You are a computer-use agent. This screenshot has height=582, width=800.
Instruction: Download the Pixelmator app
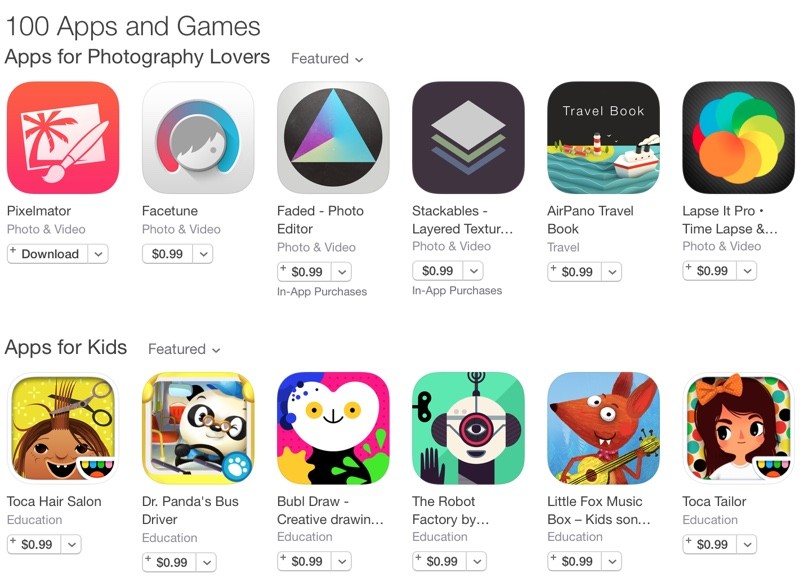47,254
